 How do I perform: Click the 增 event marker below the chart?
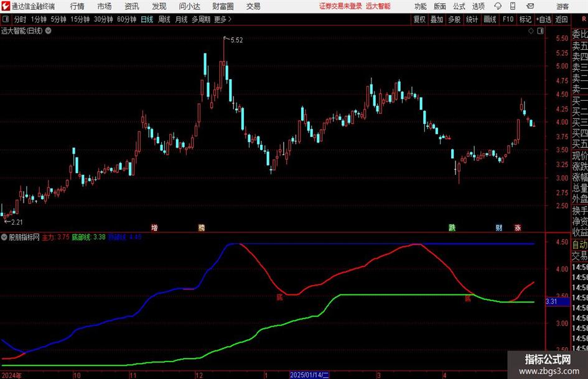tap(154, 227)
